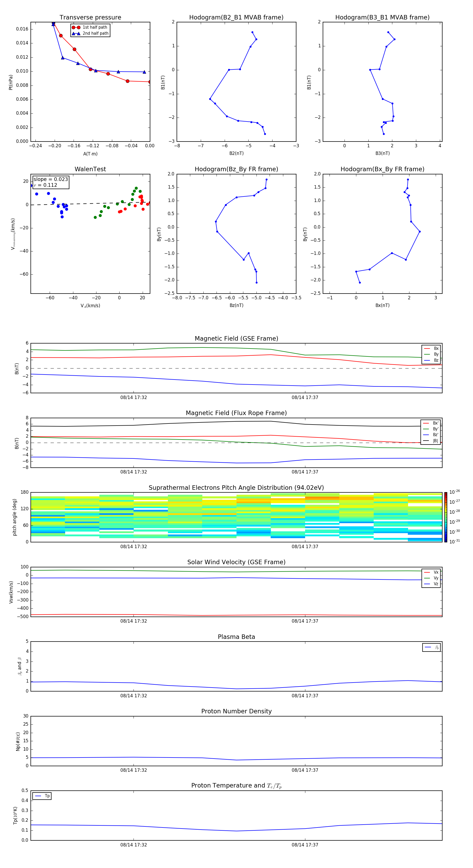This screenshot has height=868, width=473.
Task: Click the 'Magnetic Field (Flux Rope Frame)' title
Action: (x=236, y=413)
